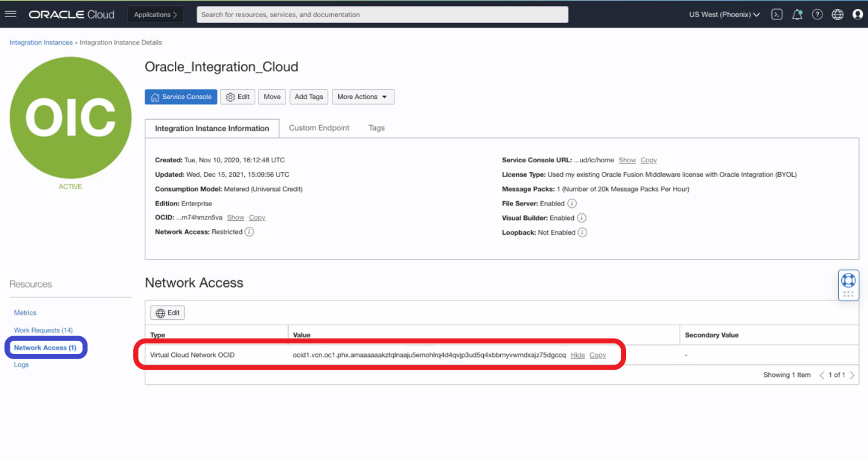
Task: Copy the instance OCID
Action: 257,218
